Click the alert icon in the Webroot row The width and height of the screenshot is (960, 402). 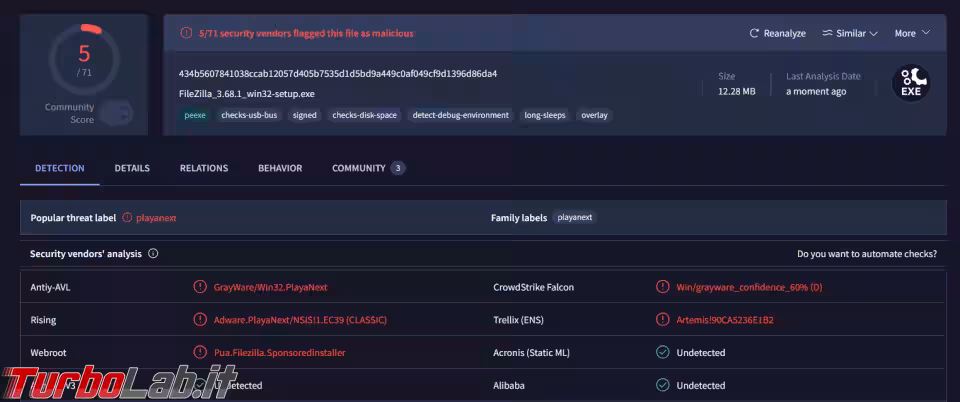(200, 352)
